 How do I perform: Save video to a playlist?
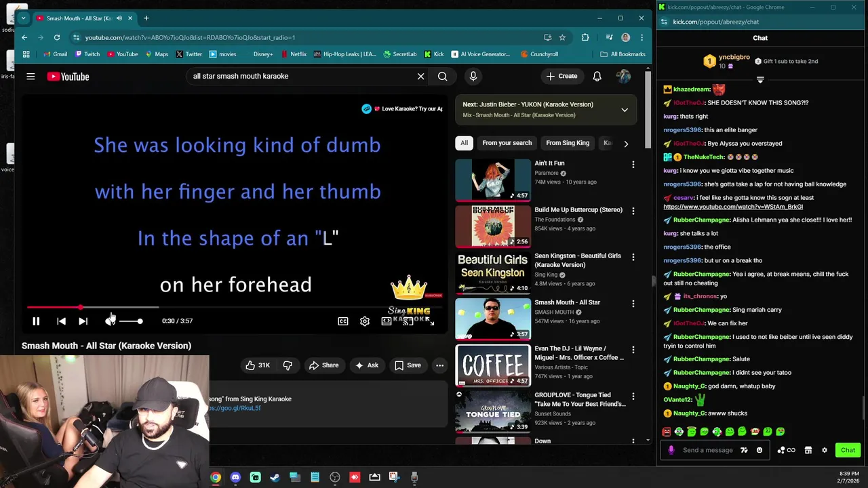click(x=408, y=365)
